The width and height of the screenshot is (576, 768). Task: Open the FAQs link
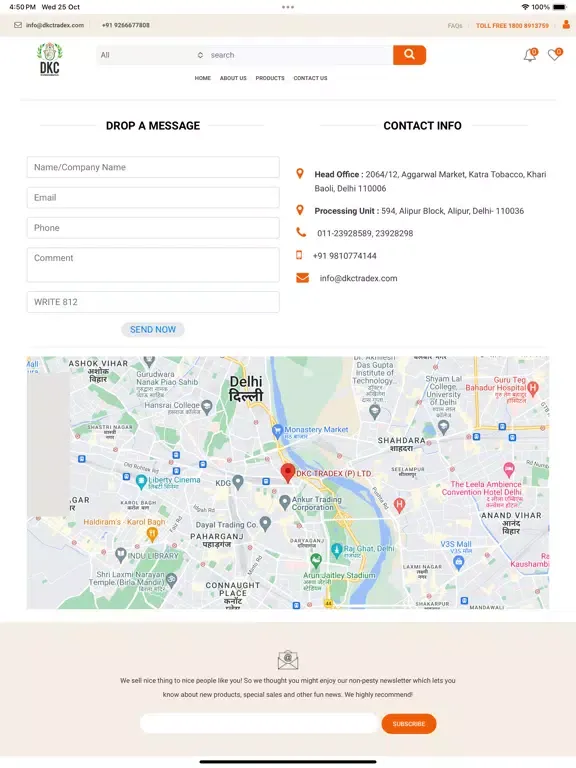455,25
